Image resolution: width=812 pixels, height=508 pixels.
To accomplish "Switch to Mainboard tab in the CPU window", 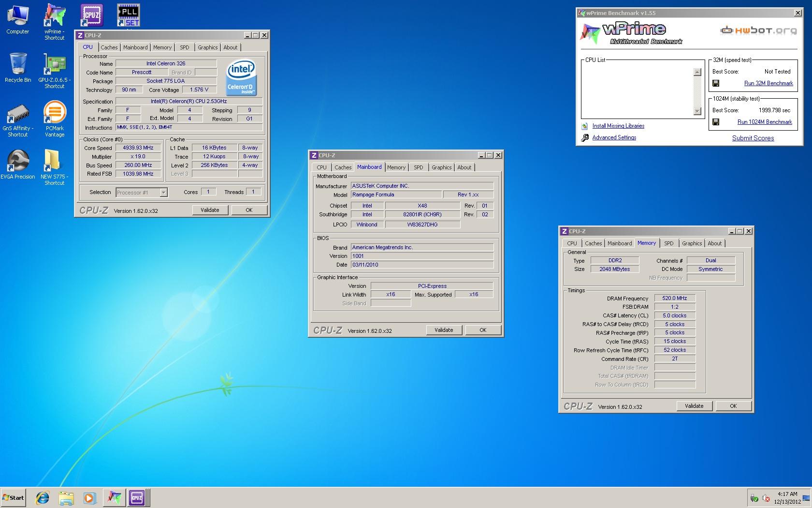I will pos(135,47).
